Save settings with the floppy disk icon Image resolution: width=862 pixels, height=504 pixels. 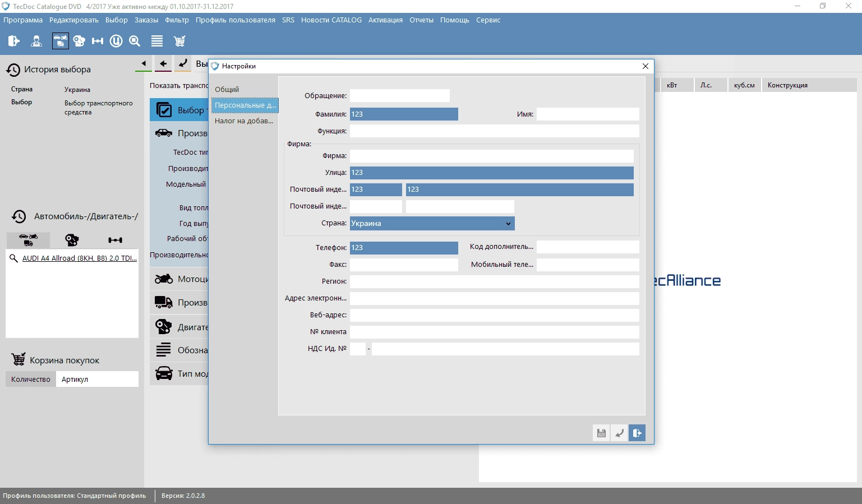pyautogui.click(x=601, y=433)
